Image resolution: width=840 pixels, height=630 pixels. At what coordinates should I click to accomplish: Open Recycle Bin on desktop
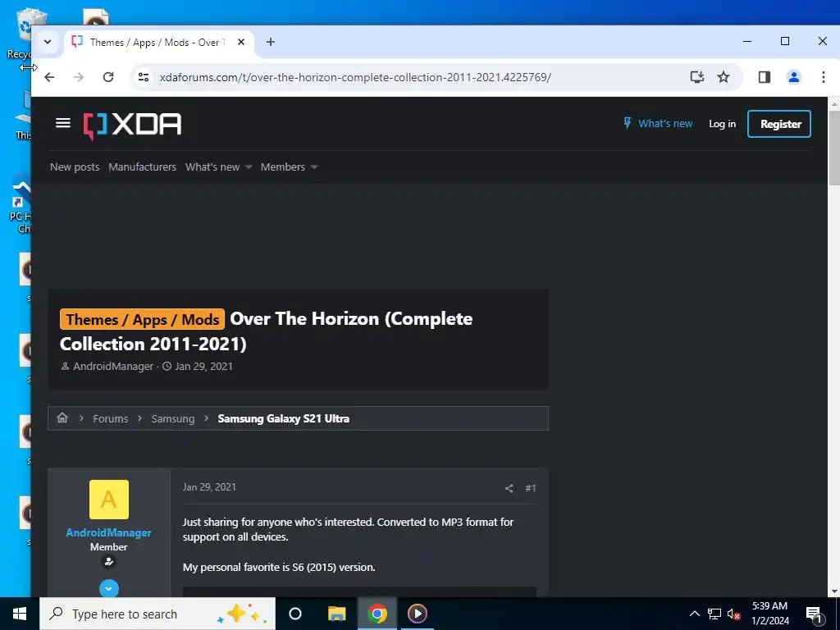point(18,34)
